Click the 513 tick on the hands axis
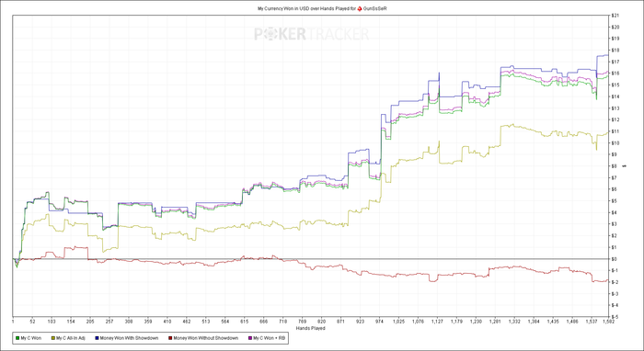The width and height of the screenshot is (644, 351). [x=206, y=323]
